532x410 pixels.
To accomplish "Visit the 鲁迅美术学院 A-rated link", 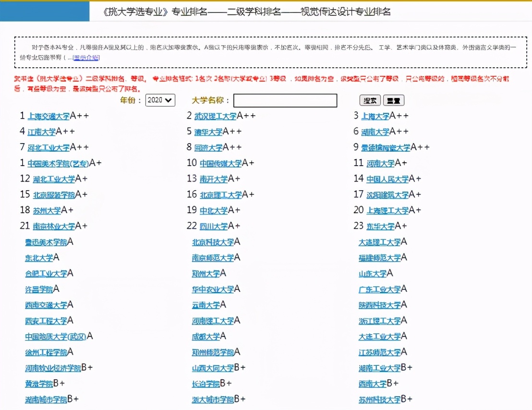I will [x=46, y=242].
